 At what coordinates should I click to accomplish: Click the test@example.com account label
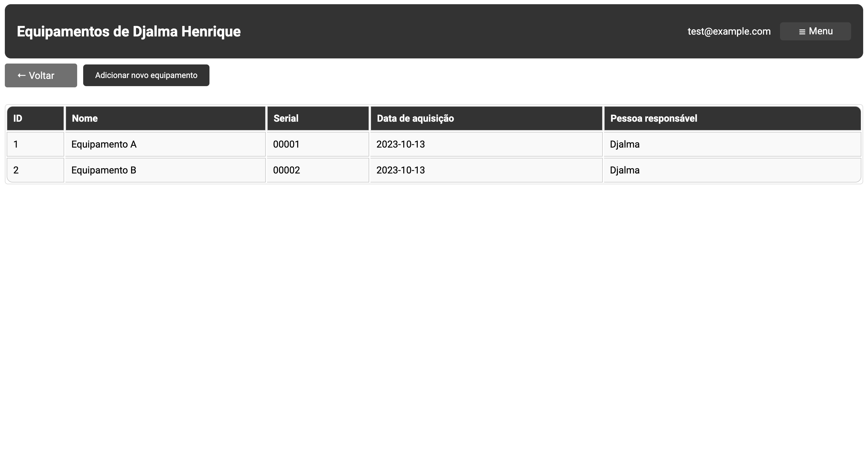(x=729, y=31)
